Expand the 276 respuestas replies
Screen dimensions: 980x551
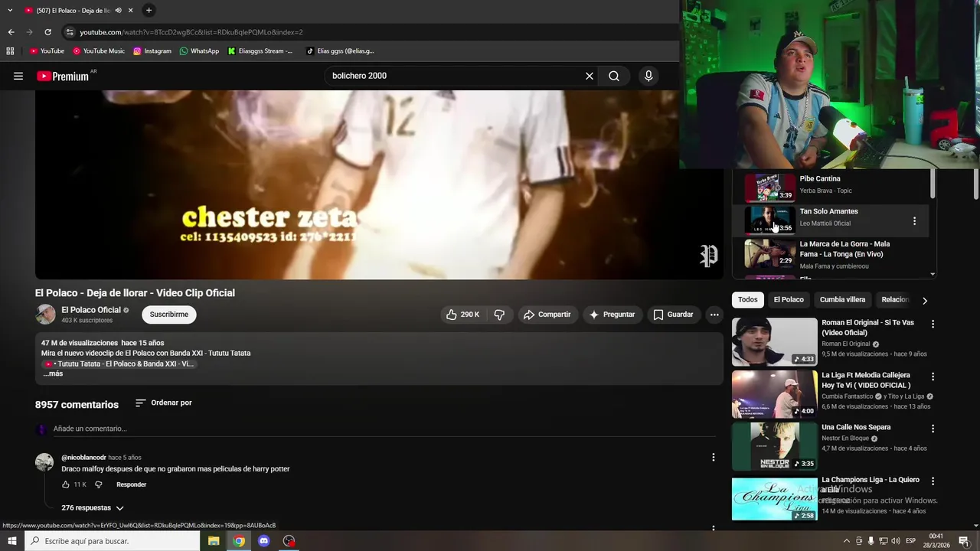(93, 507)
